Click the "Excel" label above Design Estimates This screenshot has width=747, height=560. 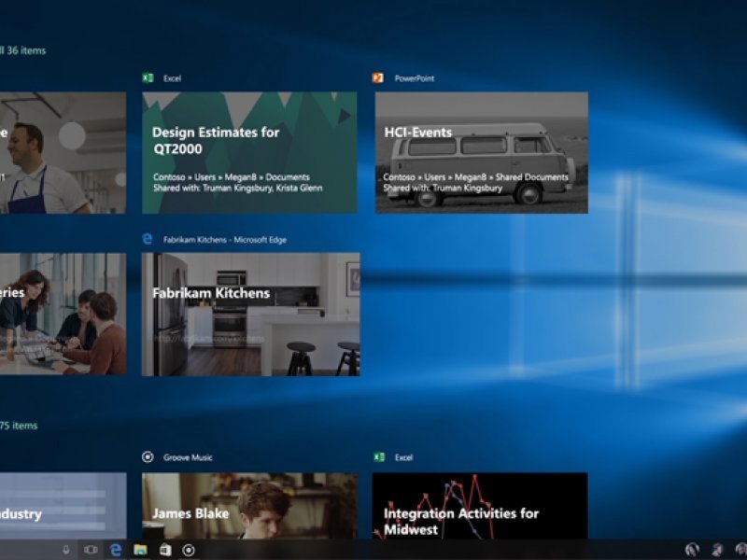(172, 78)
